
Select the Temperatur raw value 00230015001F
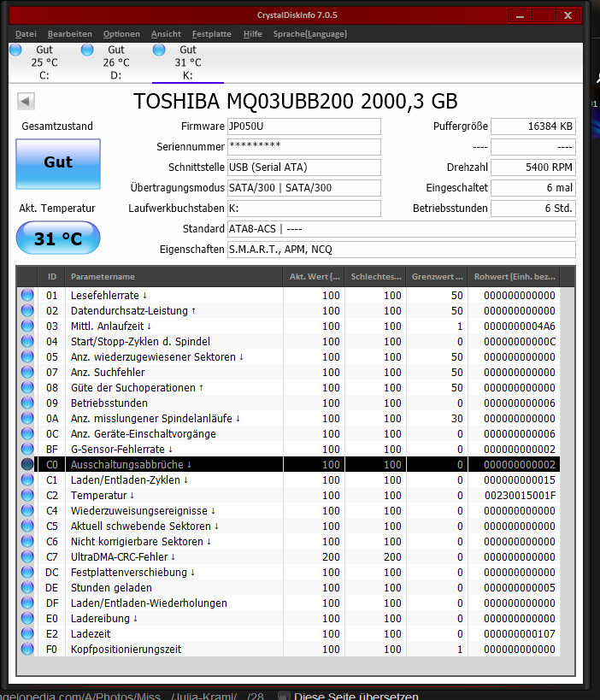[521, 496]
